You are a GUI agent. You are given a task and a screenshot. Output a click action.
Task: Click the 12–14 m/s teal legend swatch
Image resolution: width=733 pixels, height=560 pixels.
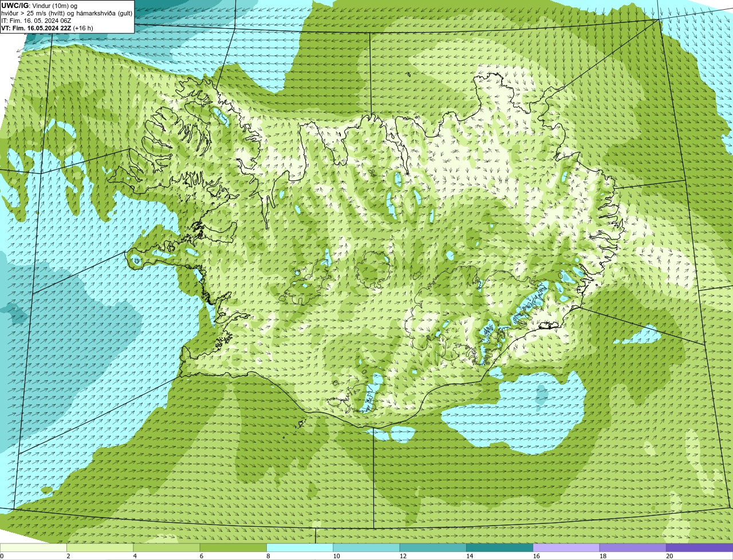433,547
